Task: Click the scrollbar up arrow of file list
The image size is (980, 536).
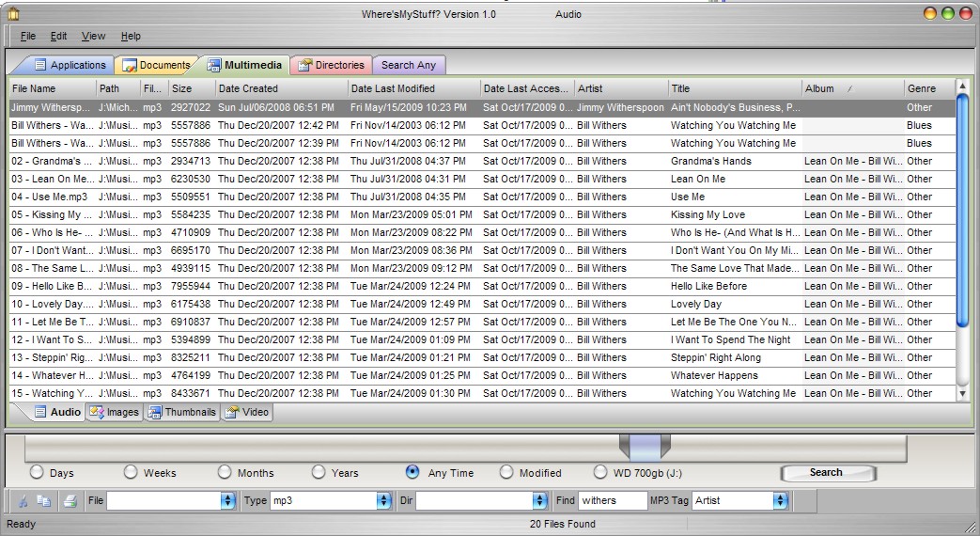Action: pyautogui.click(x=962, y=86)
